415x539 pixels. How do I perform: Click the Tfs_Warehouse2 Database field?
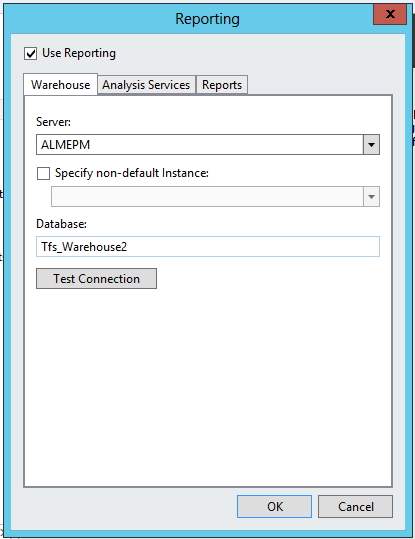(208, 246)
